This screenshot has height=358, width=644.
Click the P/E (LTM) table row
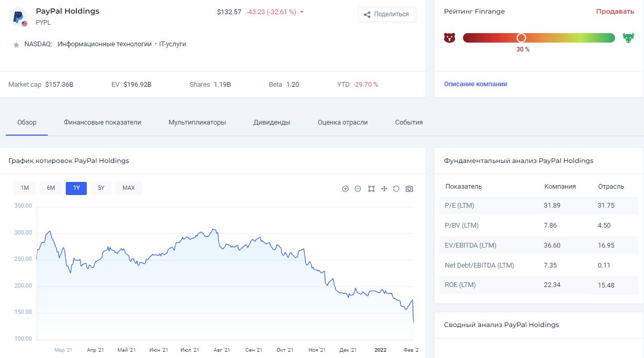pyautogui.click(x=538, y=206)
